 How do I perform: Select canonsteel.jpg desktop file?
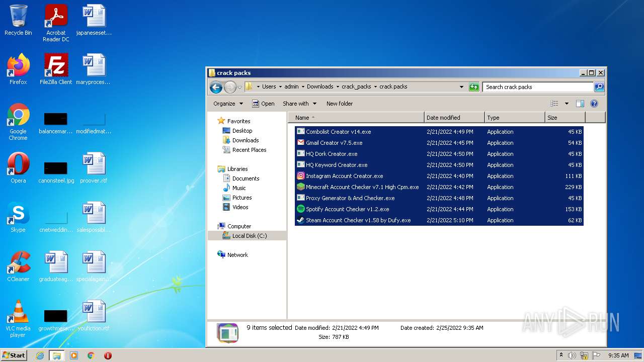[56, 171]
